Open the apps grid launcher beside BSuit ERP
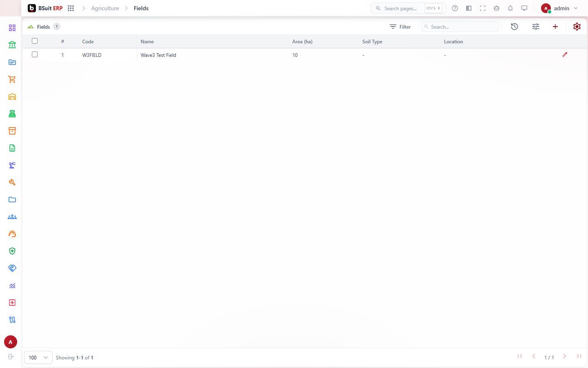 [71, 8]
